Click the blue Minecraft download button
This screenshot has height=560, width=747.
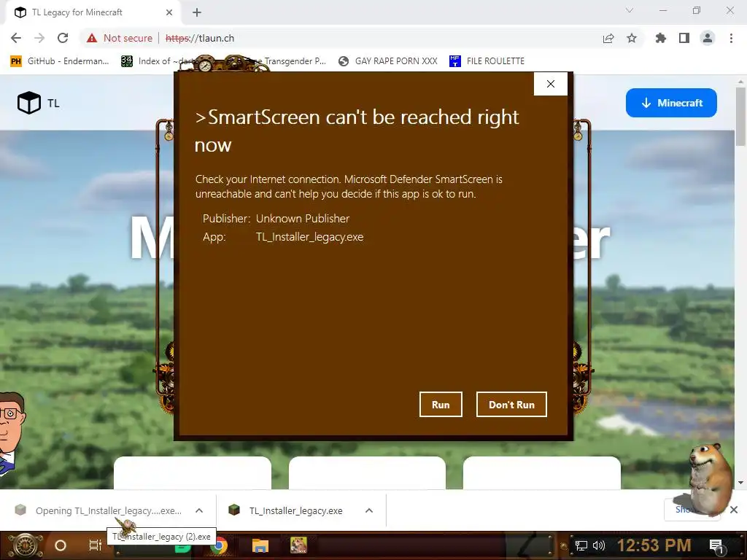(671, 103)
